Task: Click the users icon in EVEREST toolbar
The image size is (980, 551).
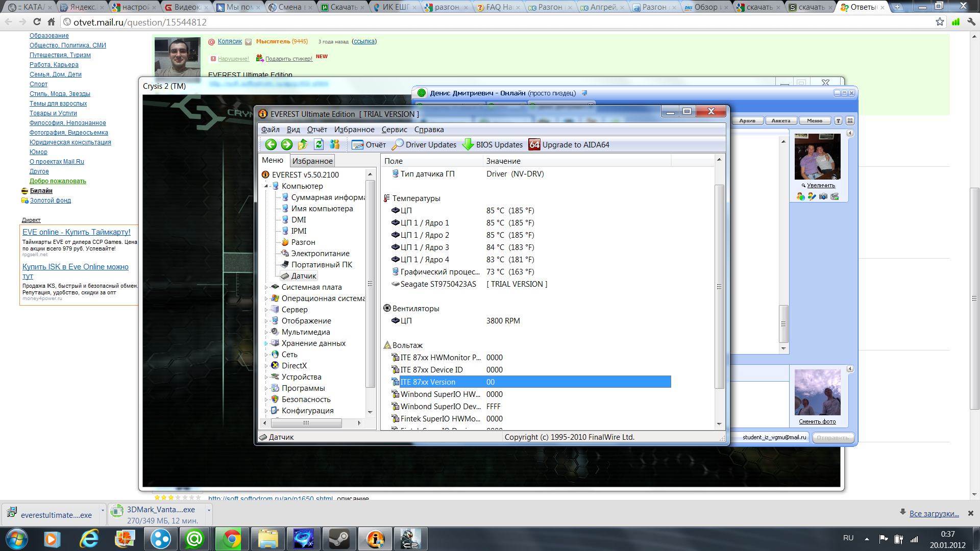Action: click(x=335, y=145)
